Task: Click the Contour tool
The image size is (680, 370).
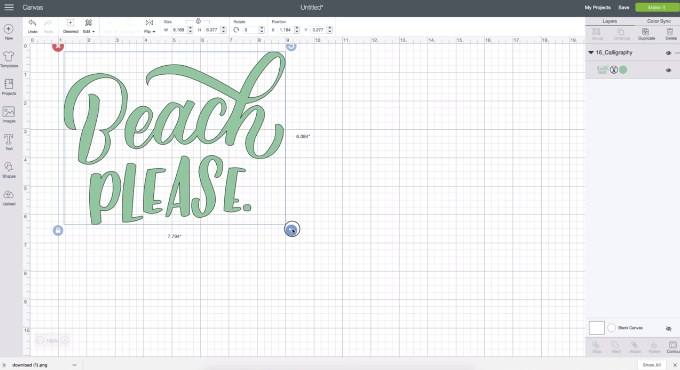Action: (673, 347)
